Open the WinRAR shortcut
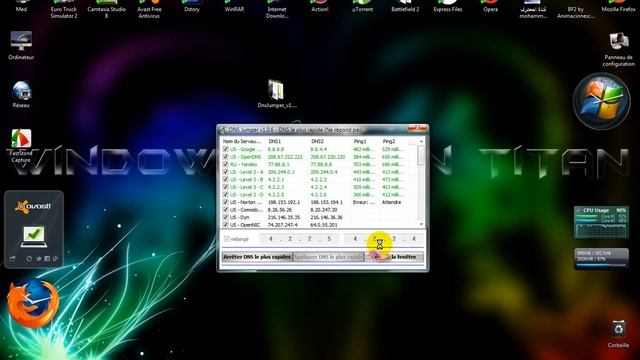This screenshot has height=360, width=640. pos(234,6)
